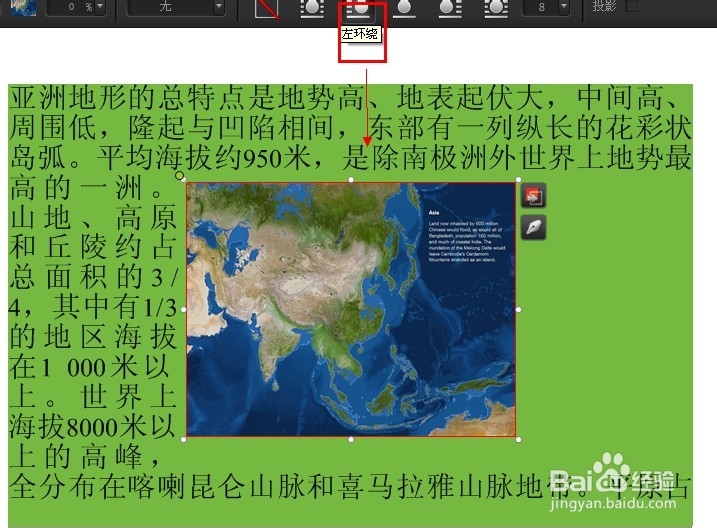Click the pen edit icon beside the map
Image resolution: width=717 pixels, height=528 pixels.
click(x=533, y=227)
